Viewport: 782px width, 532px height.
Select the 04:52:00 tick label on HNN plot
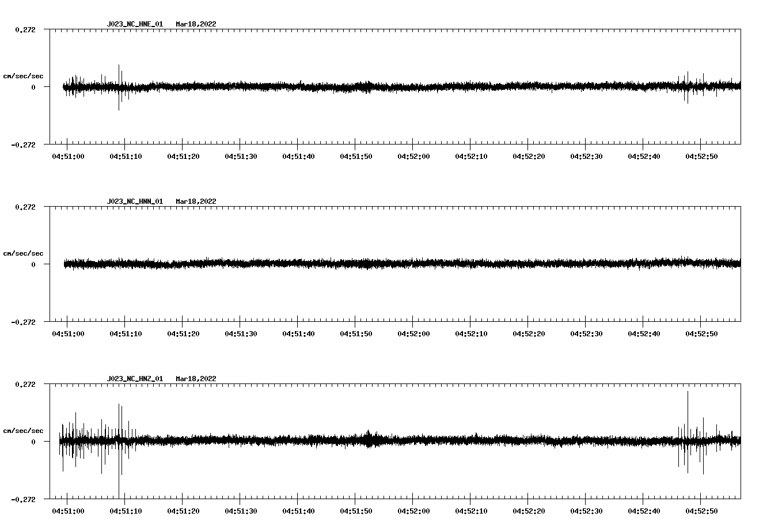[413, 334]
